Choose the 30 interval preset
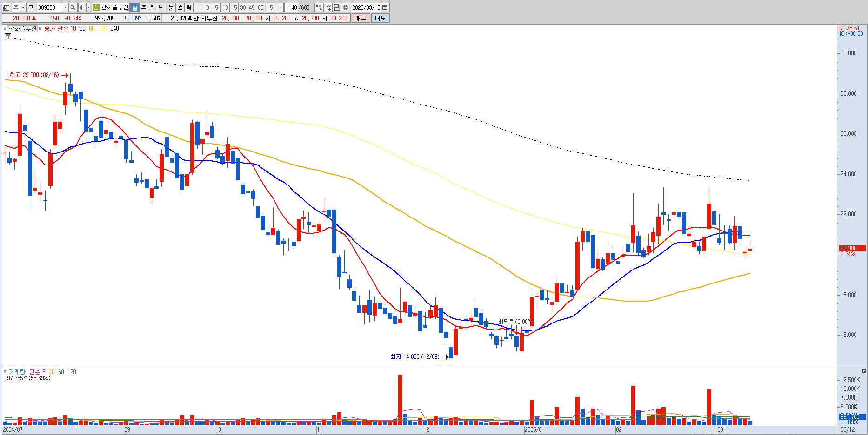Screen dimensions: 868x435 coord(243,7)
